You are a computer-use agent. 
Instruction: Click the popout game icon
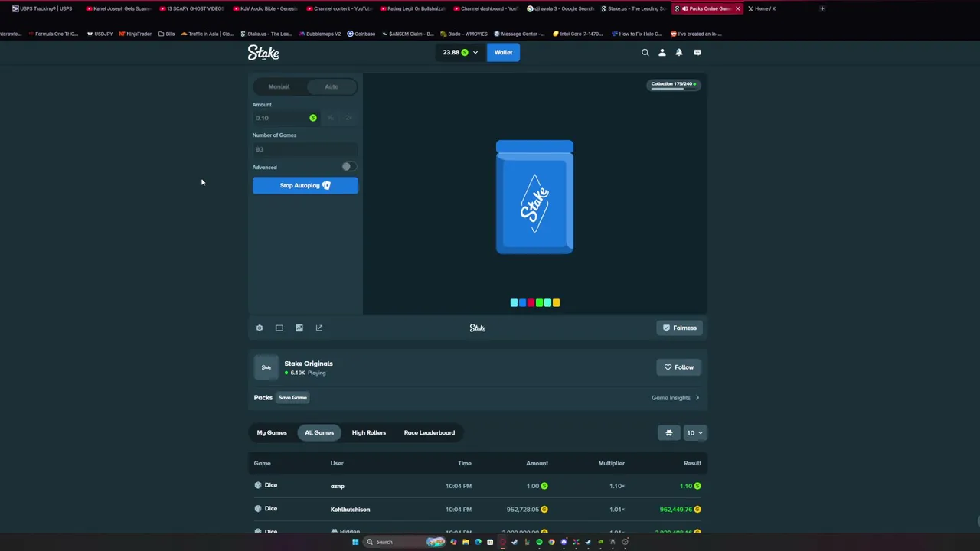pyautogui.click(x=319, y=328)
